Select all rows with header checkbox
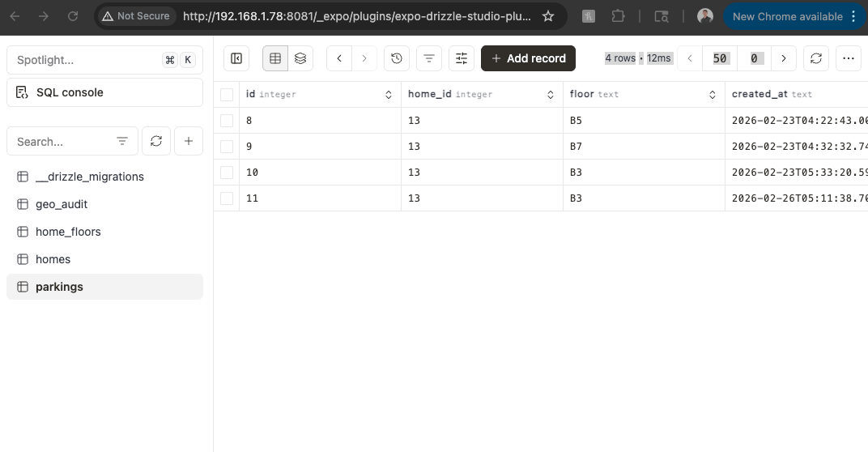 coord(227,94)
